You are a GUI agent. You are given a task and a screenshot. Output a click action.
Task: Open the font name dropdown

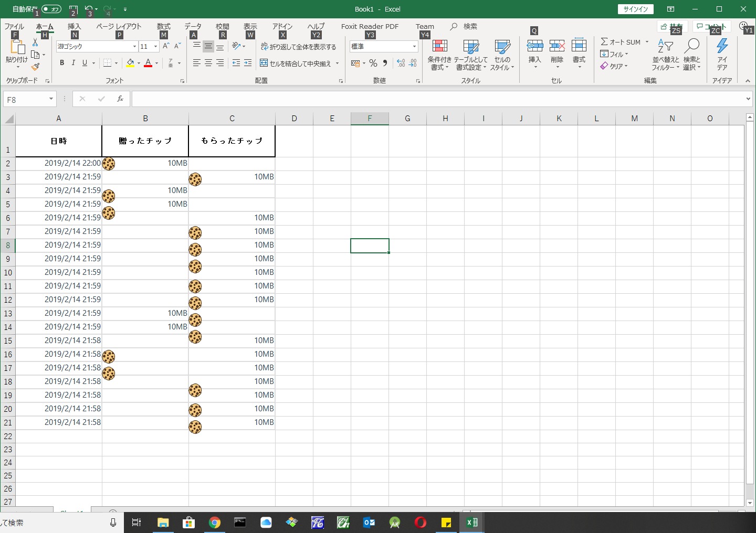(134, 47)
